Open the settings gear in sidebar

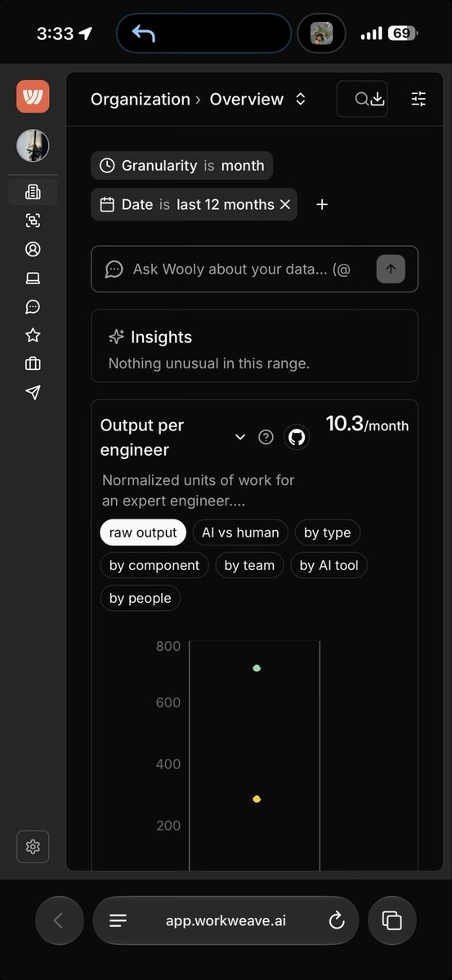click(33, 847)
